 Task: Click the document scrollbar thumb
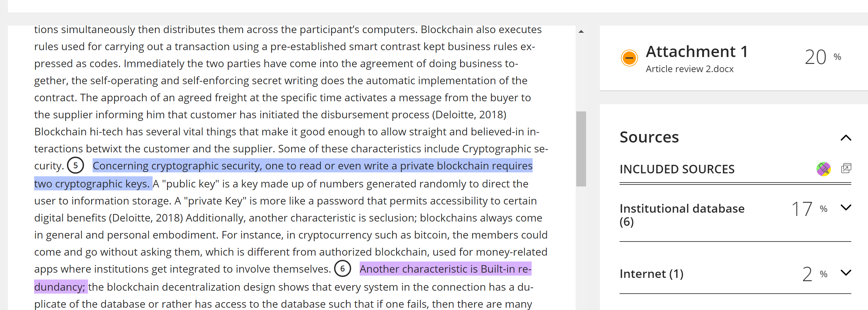[581, 149]
